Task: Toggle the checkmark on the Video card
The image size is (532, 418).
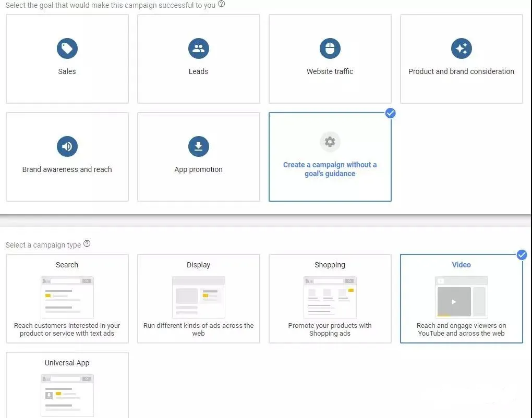Action: [x=522, y=255]
